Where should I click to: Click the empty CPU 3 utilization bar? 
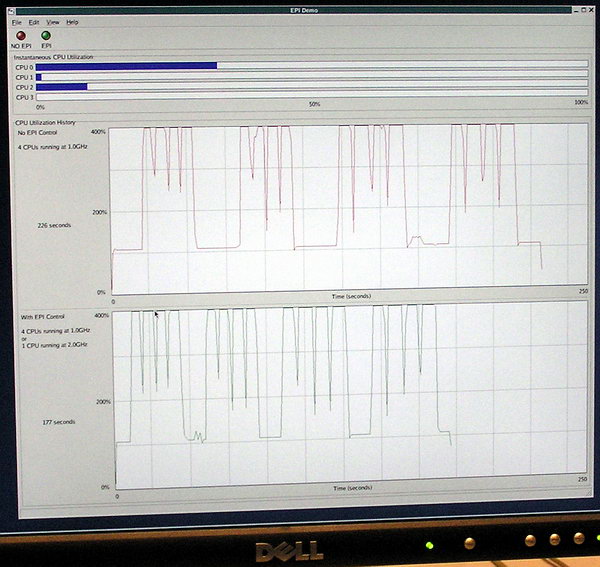pos(312,95)
